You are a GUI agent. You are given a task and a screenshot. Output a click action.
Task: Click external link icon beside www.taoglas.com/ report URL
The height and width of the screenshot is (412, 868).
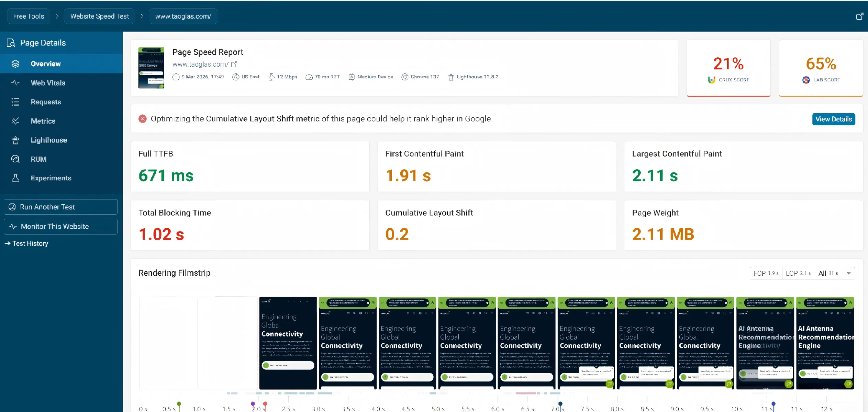tap(234, 64)
